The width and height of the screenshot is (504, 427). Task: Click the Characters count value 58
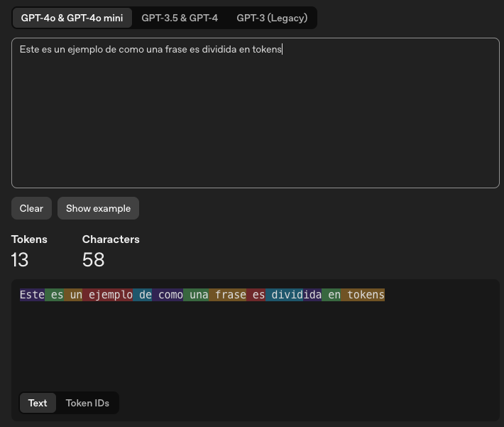93,260
